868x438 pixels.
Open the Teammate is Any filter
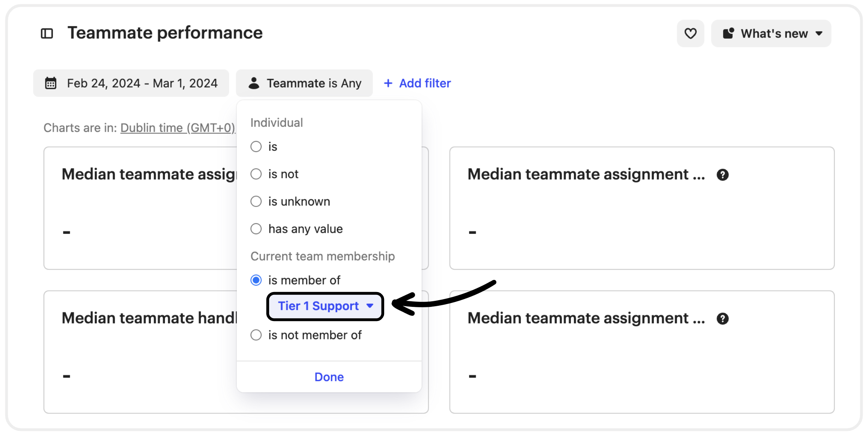304,83
